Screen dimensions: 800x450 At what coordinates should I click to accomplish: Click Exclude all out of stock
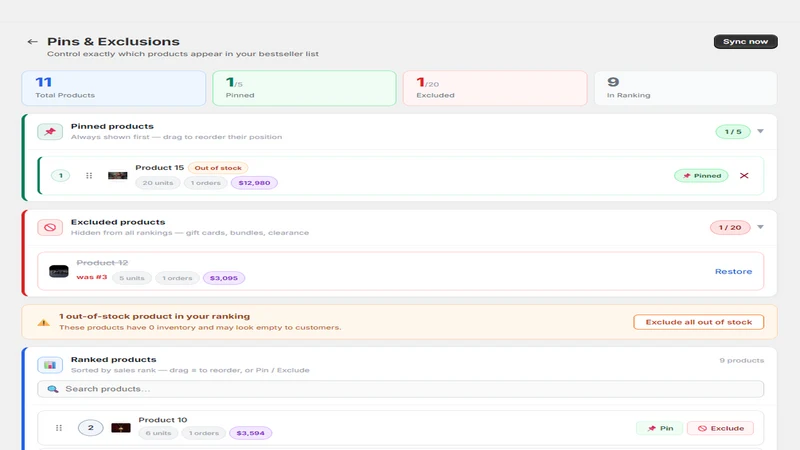698,322
